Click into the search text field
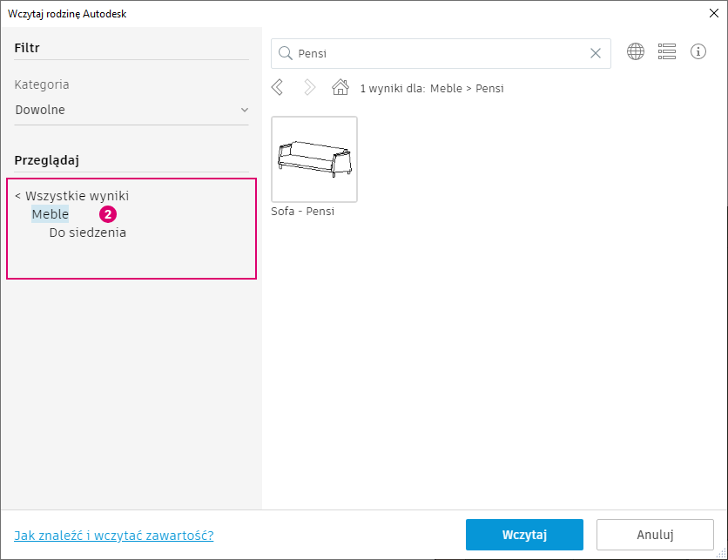Viewport: 728px width, 560px height. tap(435, 53)
